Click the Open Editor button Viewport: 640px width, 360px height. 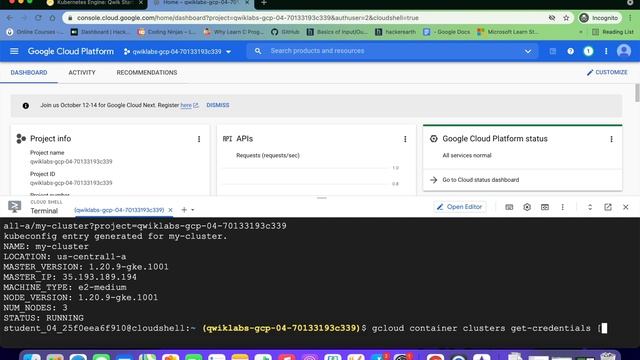(x=460, y=207)
